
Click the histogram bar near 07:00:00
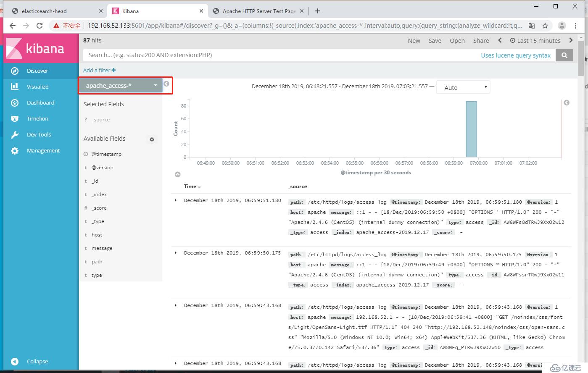(471, 129)
